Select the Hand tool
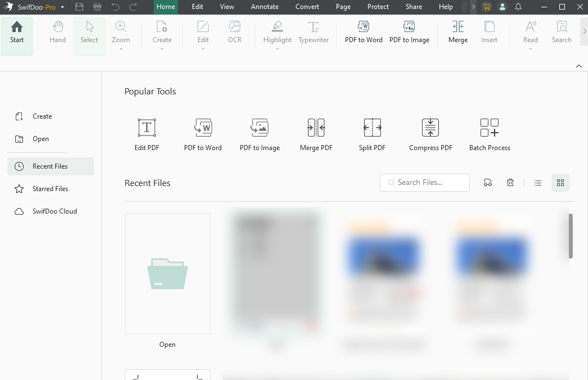588x380 pixels. tap(57, 34)
